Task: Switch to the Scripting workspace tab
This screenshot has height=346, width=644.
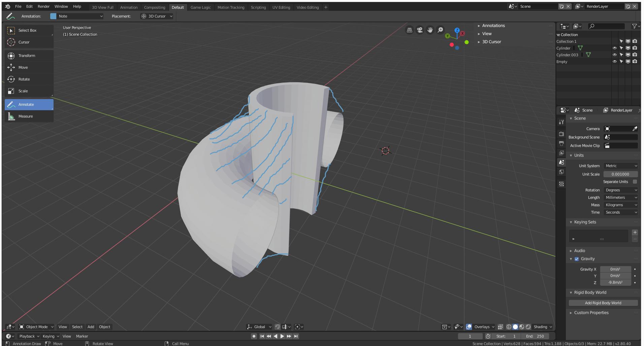Action: click(258, 7)
